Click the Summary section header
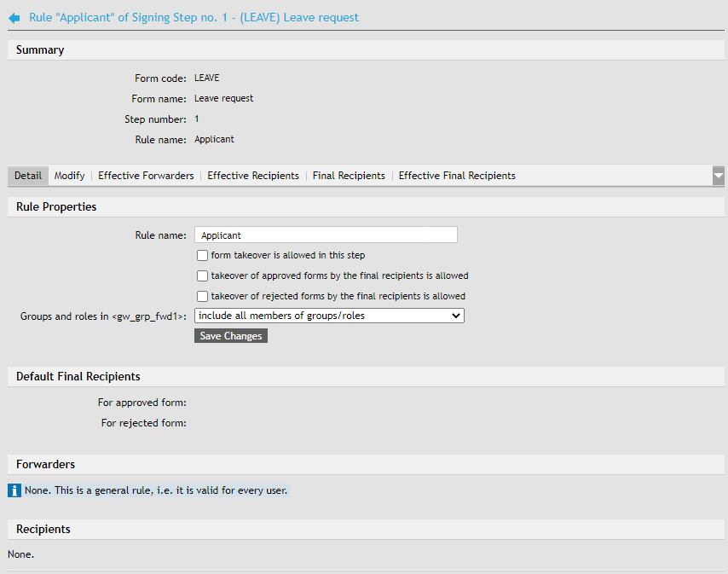This screenshot has height=574, width=728. pos(40,50)
